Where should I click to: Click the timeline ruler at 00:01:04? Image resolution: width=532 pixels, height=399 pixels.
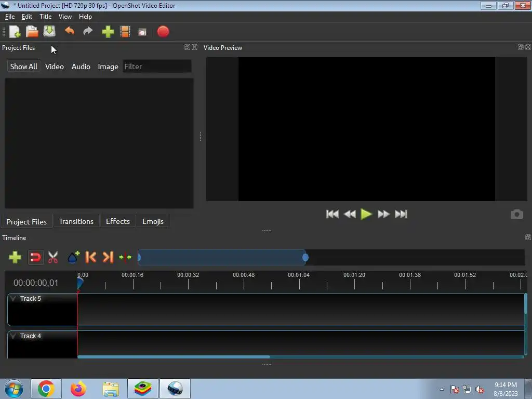coord(299,275)
